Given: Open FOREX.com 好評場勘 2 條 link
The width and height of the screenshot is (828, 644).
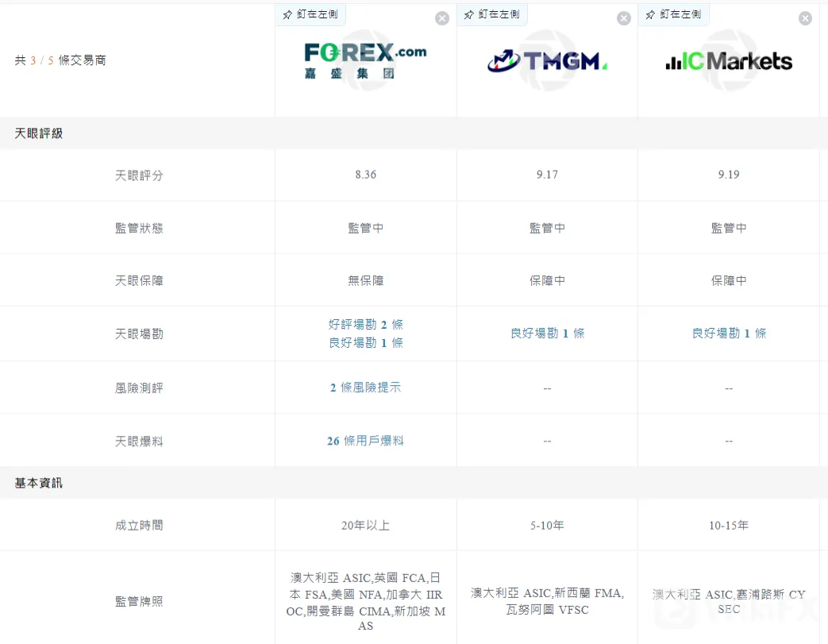Looking at the screenshot, I should pos(365,324).
